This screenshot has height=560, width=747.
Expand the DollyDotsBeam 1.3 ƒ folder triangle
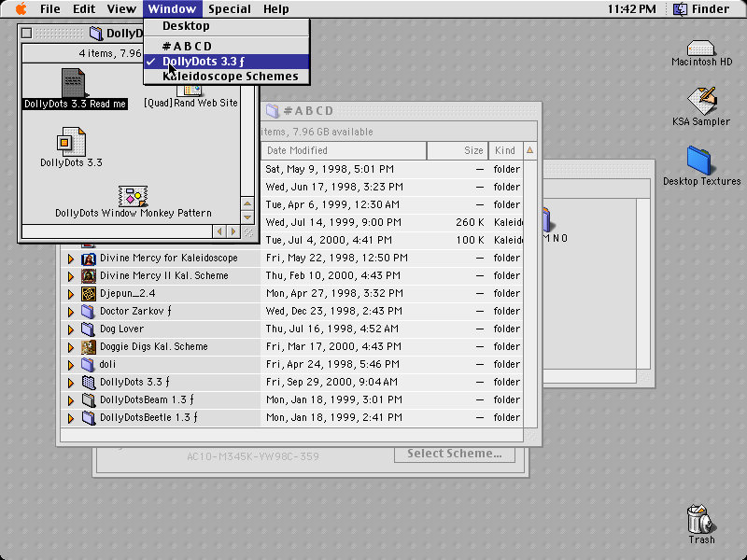(x=71, y=400)
